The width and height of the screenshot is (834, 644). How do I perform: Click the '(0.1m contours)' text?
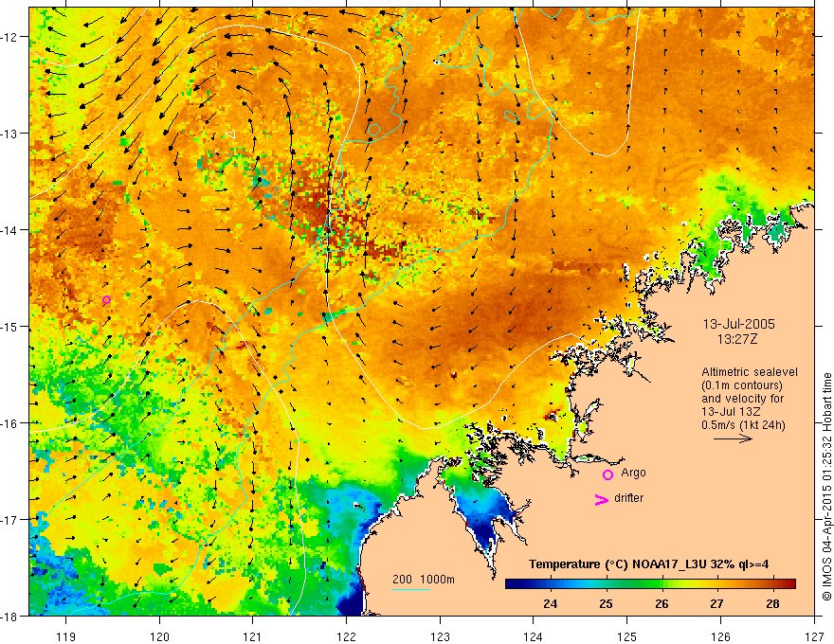pos(742,385)
